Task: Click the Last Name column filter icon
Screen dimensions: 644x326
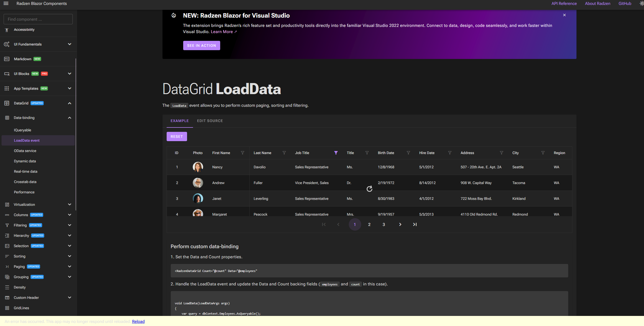Action: 284,153
